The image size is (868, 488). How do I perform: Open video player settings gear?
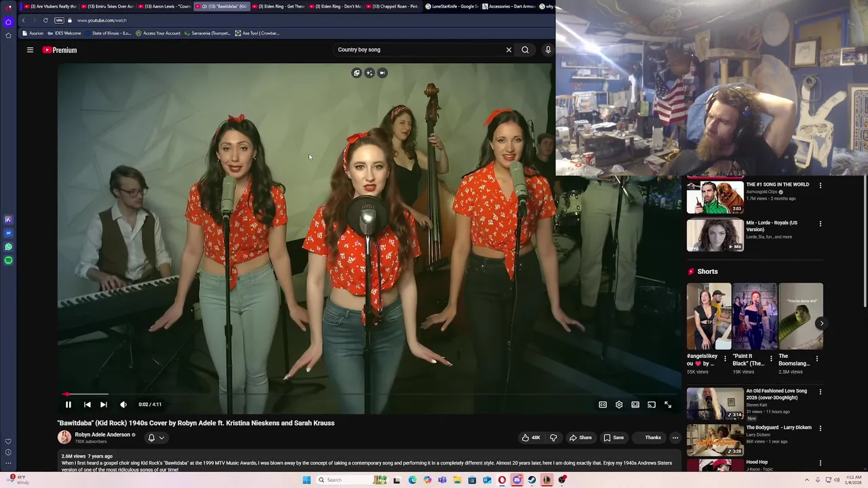[x=619, y=405]
